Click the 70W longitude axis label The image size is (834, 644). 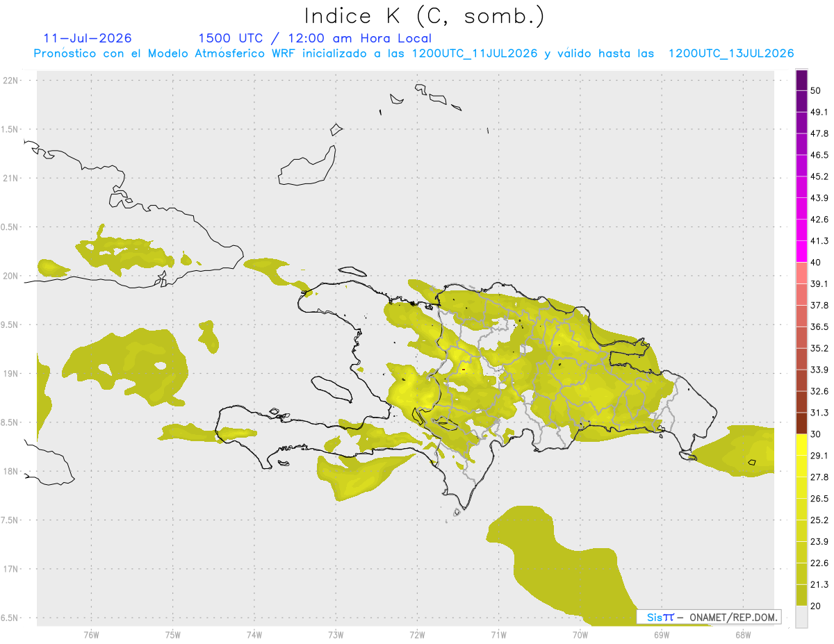click(580, 634)
